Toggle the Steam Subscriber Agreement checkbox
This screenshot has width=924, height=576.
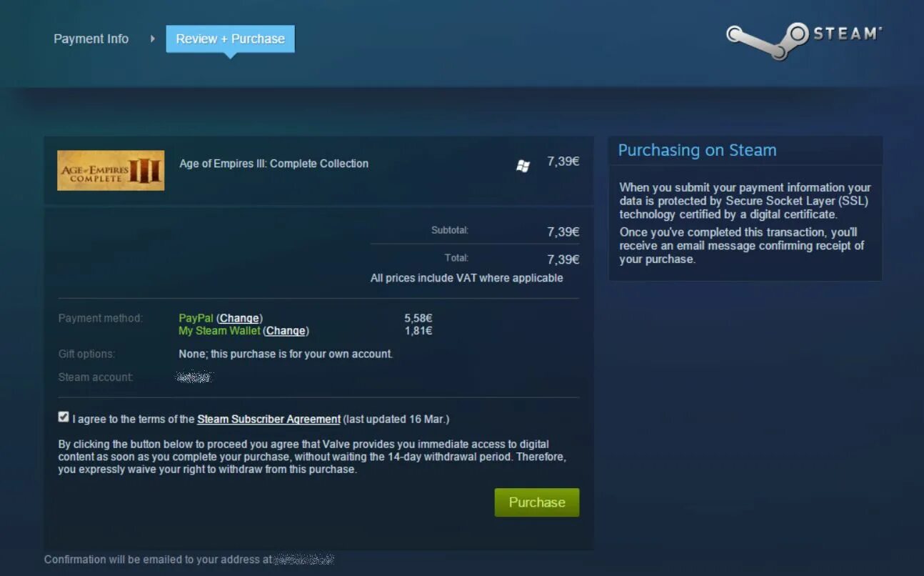(64, 417)
